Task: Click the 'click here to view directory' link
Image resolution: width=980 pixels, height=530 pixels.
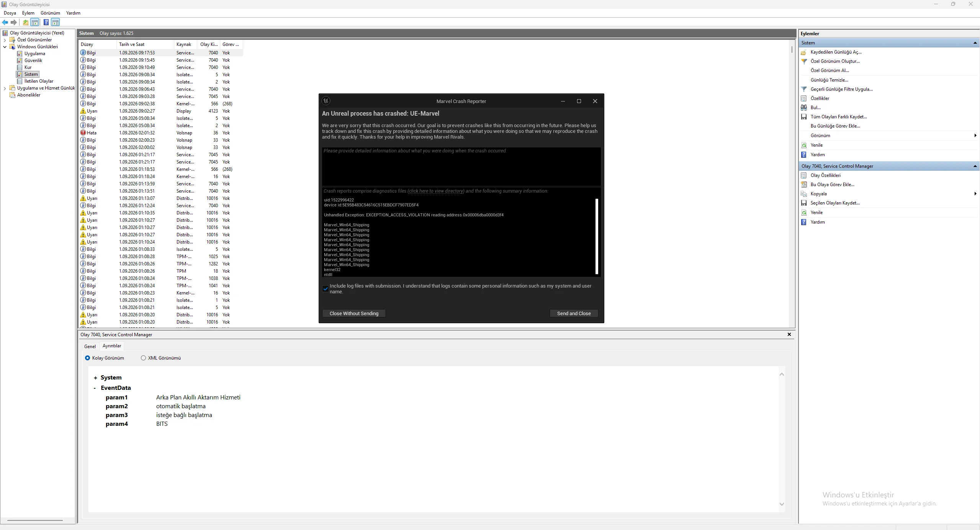Action: tap(436, 191)
